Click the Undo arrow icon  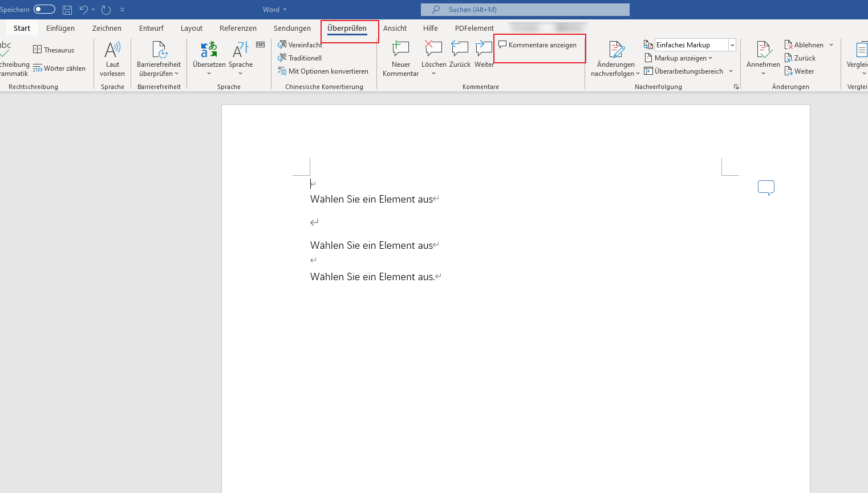pos(84,10)
